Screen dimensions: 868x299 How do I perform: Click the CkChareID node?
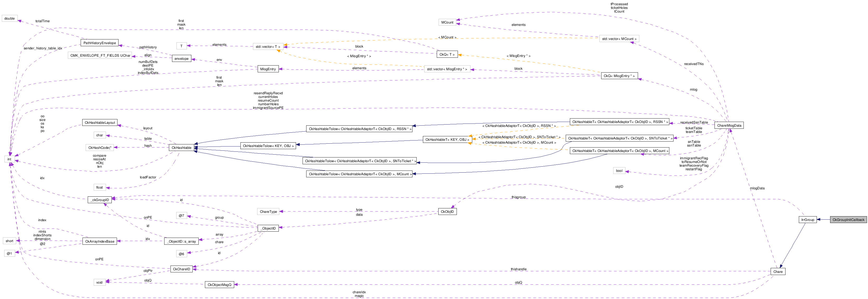point(181,269)
